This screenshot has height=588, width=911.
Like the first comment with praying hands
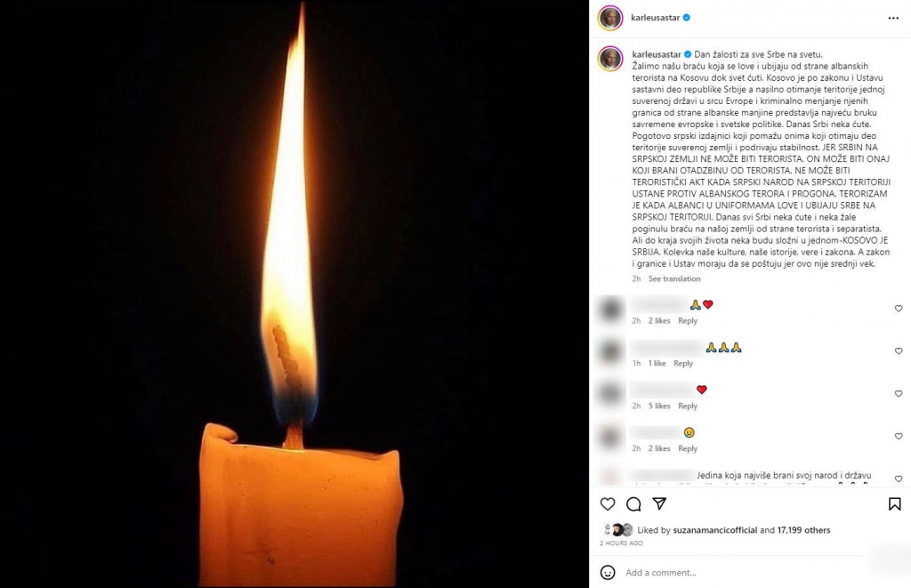(899, 309)
